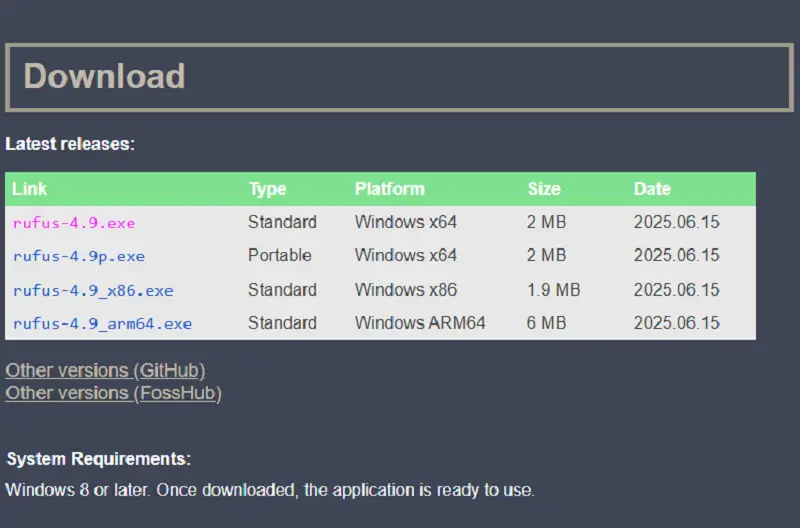Click the 1.9 MB size cell

tap(553, 290)
